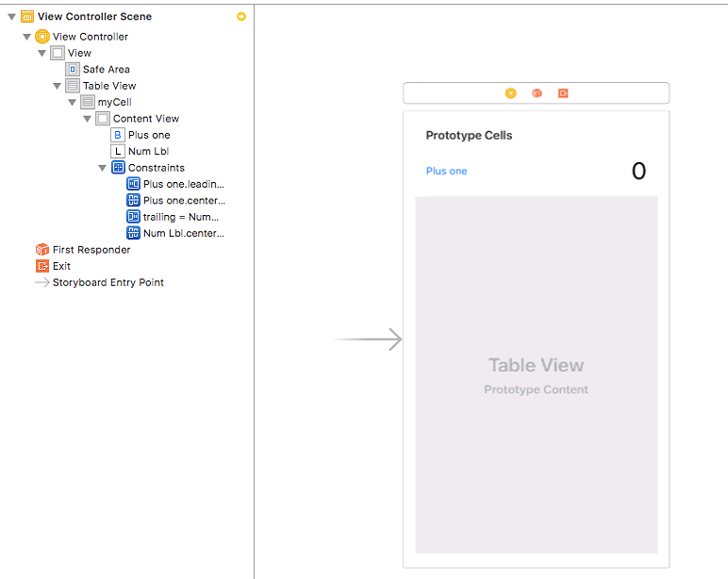728x579 pixels.
Task: Click the View Controller icon in scene dock
Action: pos(511,93)
